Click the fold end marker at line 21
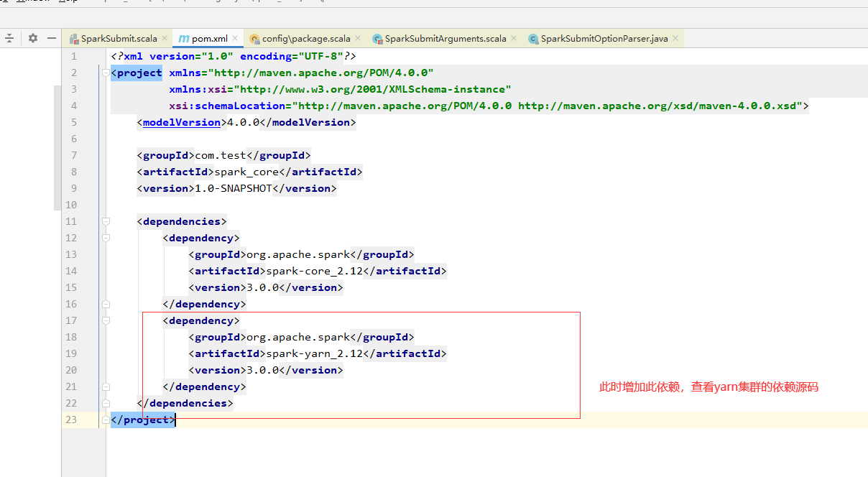This screenshot has width=868, height=477. click(x=106, y=386)
